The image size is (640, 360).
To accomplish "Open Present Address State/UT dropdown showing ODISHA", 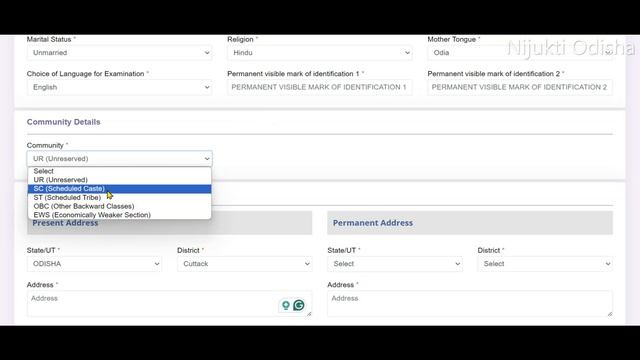I will click(x=94, y=264).
